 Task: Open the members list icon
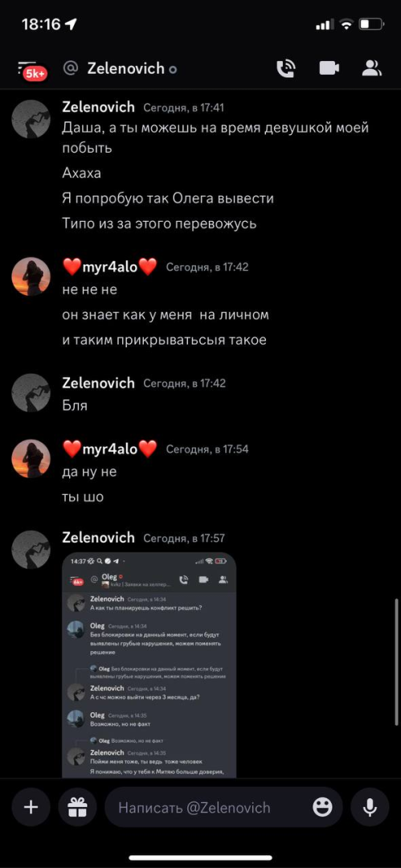pyautogui.click(x=372, y=68)
